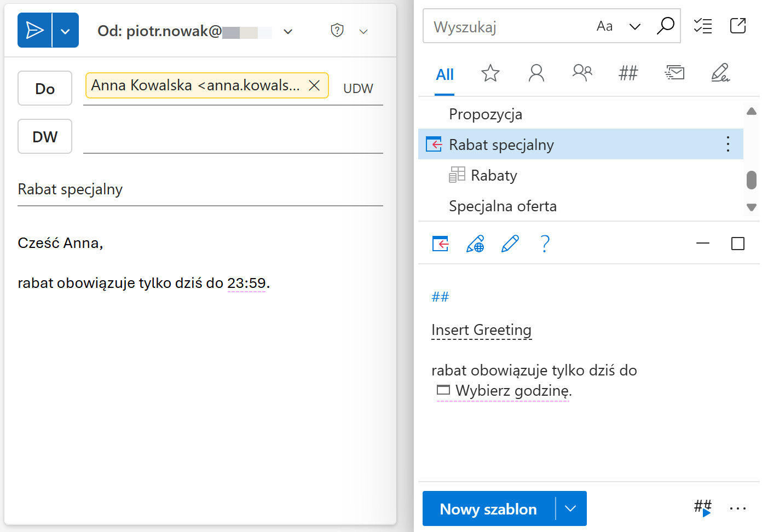Toggle the personal templates person filter
The width and height of the screenshot is (762, 532).
tap(536, 73)
